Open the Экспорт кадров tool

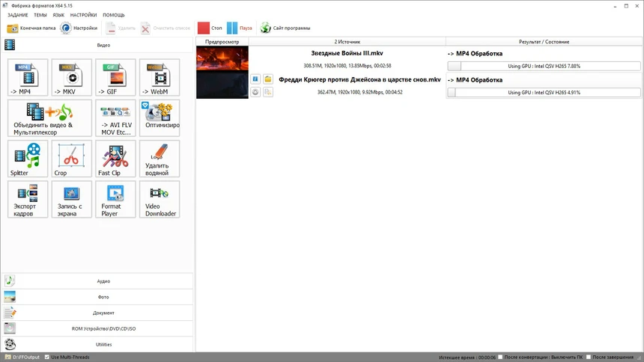pos(28,199)
